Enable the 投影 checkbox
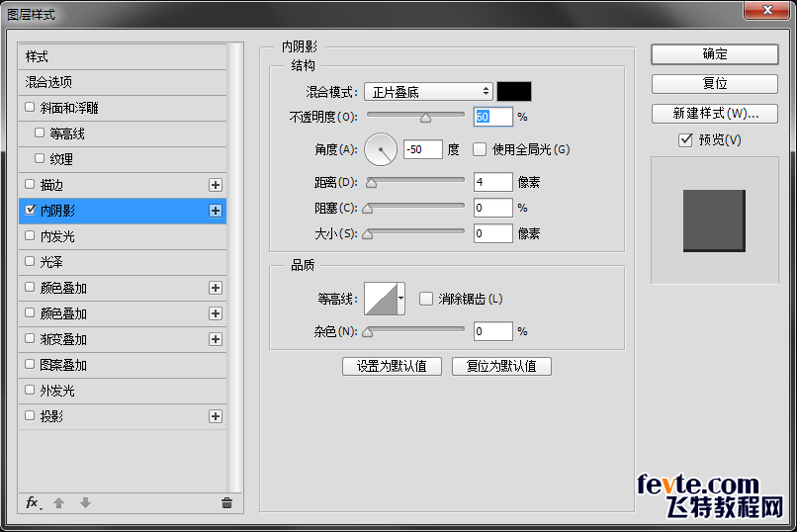 point(30,415)
